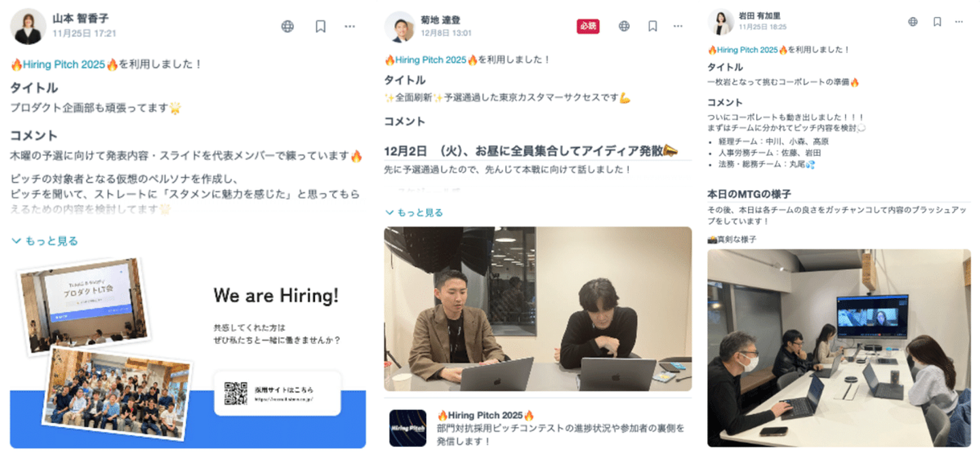Expand もっと見る in 山本 智香子's post
980x455 pixels.
tap(45, 240)
